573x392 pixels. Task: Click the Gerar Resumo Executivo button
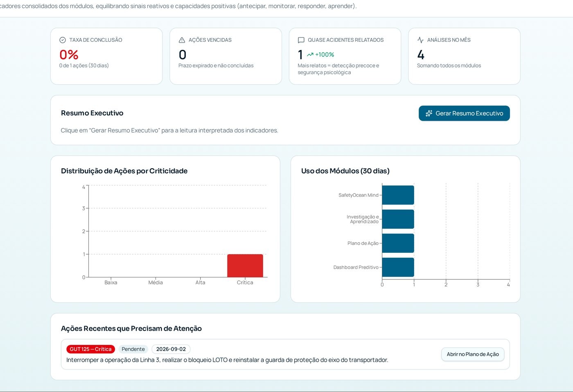(x=464, y=113)
